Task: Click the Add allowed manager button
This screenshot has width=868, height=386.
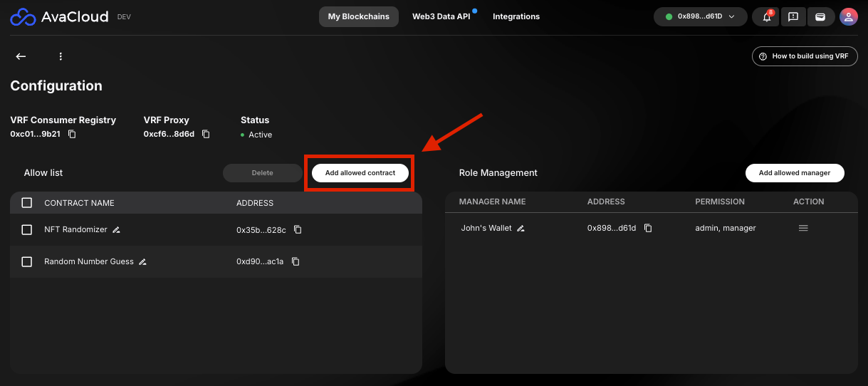Action: tap(794, 173)
